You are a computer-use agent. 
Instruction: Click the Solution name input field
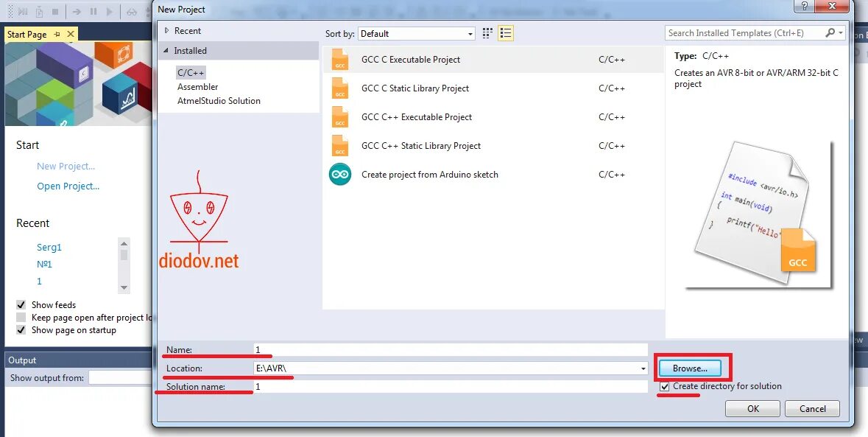pyautogui.click(x=450, y=387)
